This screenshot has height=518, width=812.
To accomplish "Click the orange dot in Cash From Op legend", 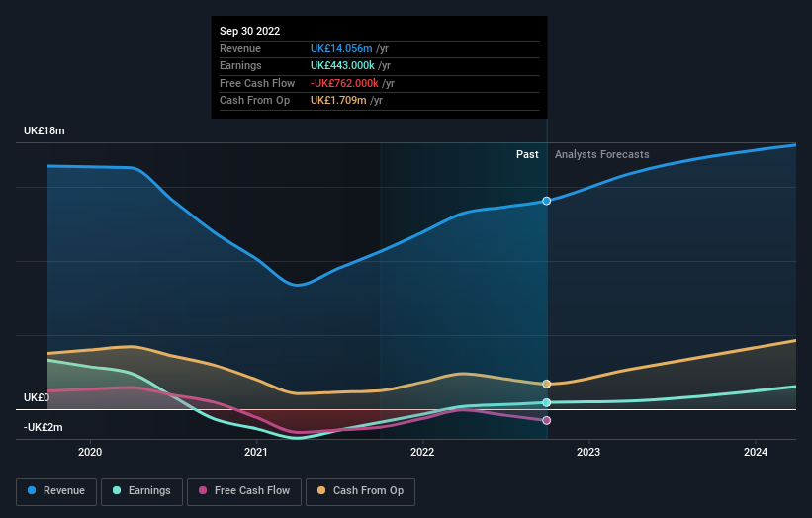I will click(x=321, y=490).
